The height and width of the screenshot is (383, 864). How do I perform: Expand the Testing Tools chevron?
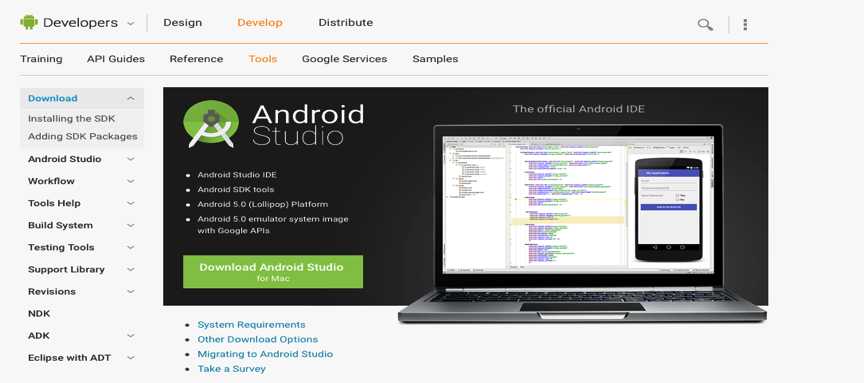(x=131, y=247)
